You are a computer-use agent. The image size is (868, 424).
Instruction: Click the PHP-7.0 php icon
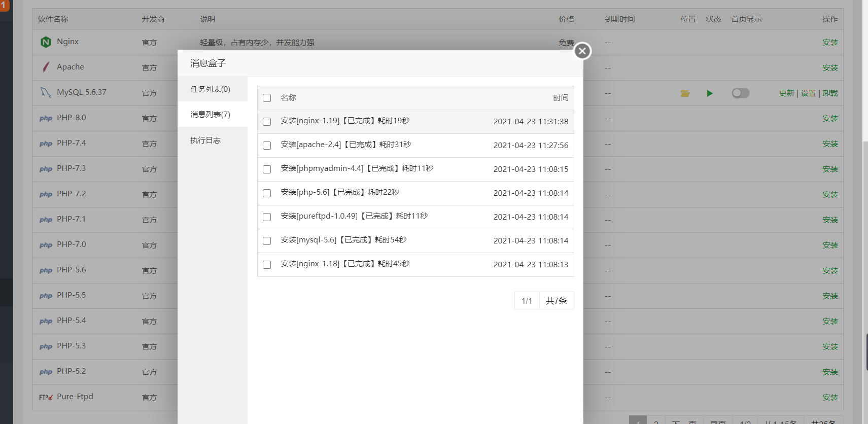46,245
